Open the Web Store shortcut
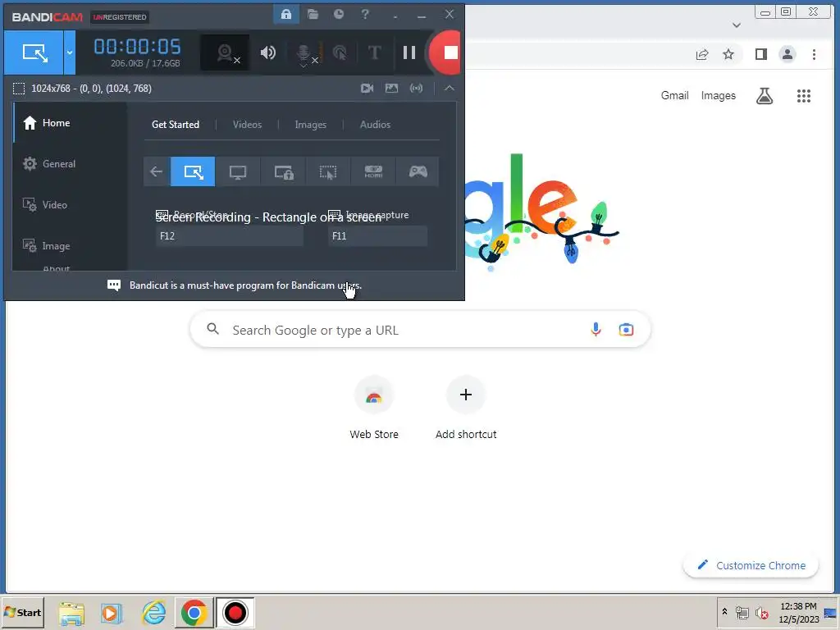Screen dimensions: 840x630 [374, 409]
